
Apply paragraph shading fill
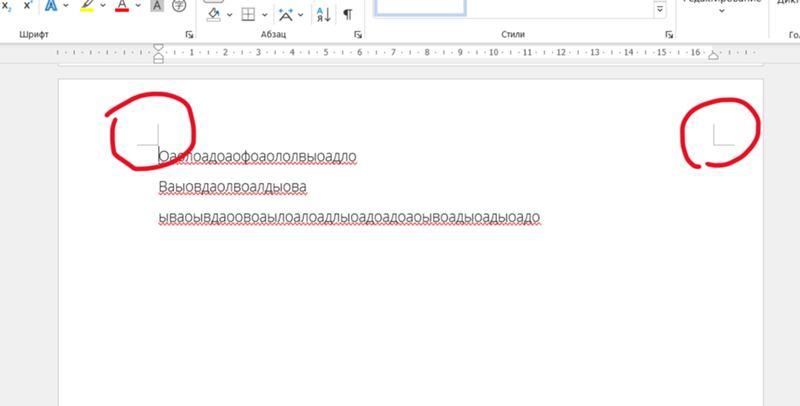[x=212, y=14]
